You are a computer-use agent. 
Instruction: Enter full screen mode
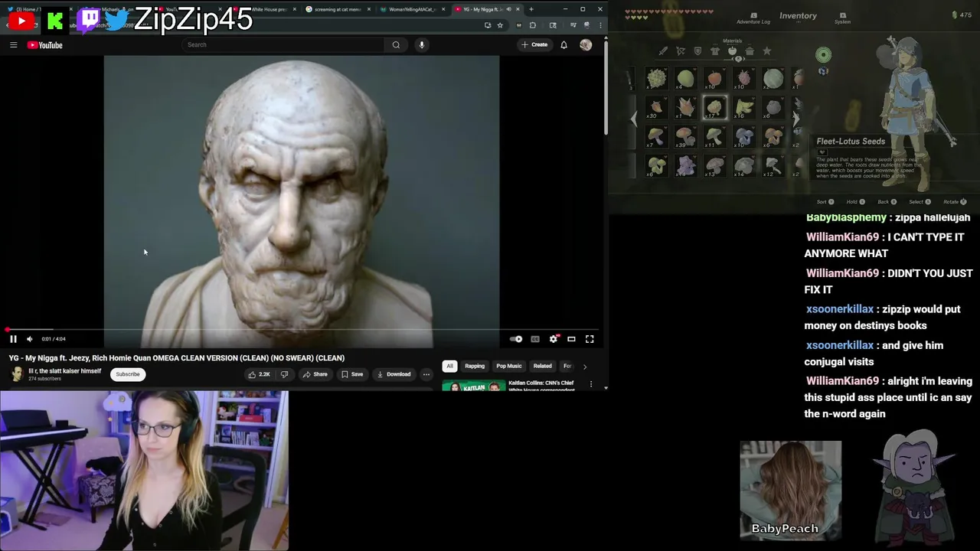coord(590,339)
